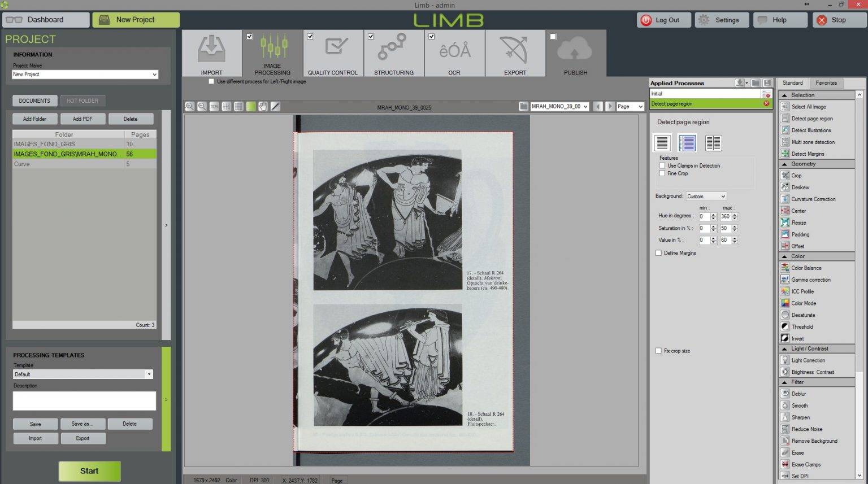Check the Fine Crop option
The width and height of the screenshot is (868, 484).
tap(662, 173)
